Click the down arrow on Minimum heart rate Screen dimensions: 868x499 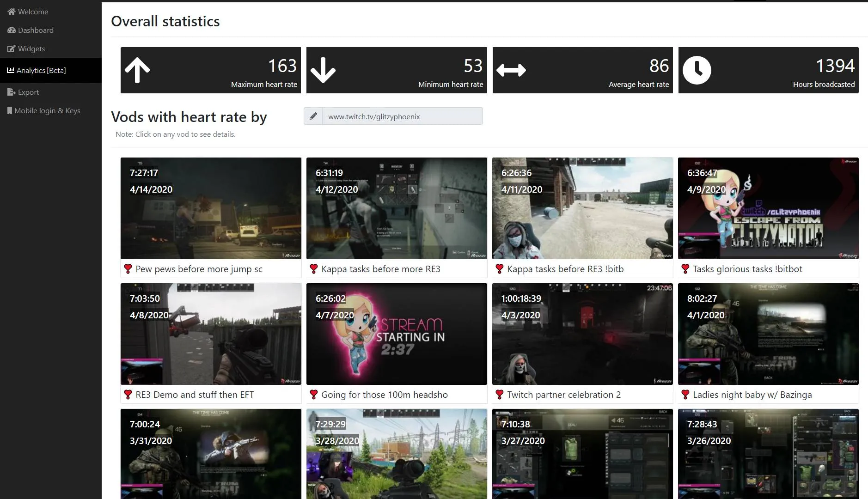pos(323,70)
